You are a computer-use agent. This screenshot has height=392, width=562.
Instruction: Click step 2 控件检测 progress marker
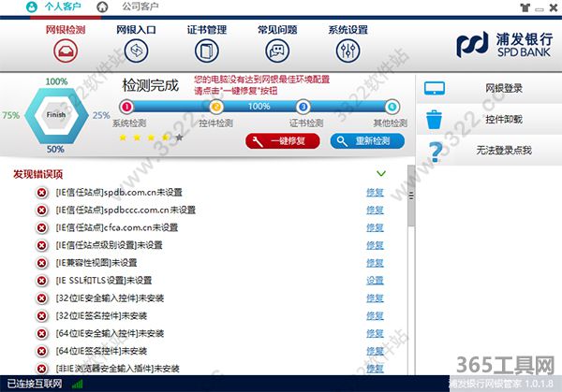215,107
